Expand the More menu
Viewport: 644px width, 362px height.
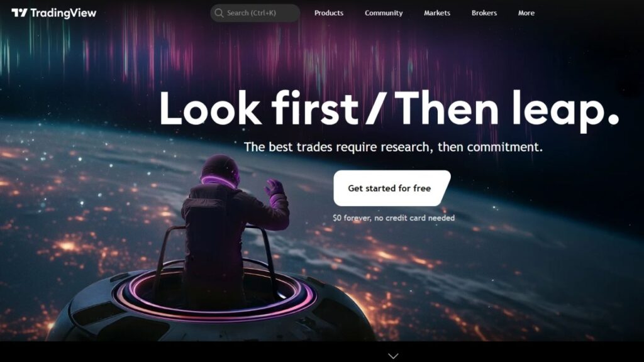tap(526, 13)
